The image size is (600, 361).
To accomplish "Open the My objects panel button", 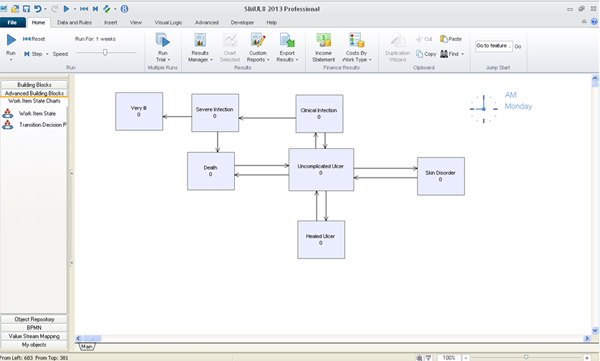I will (x=34, y=345).
